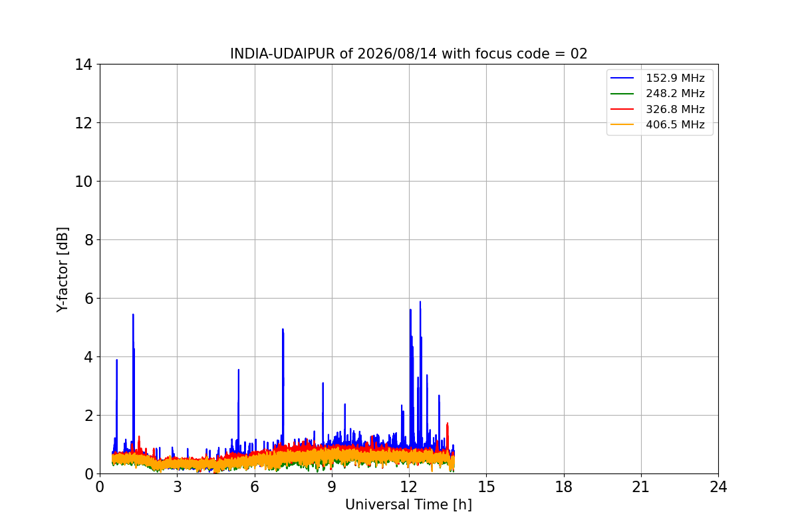Click the Universal Time [h] axis label

pos(408,505)
